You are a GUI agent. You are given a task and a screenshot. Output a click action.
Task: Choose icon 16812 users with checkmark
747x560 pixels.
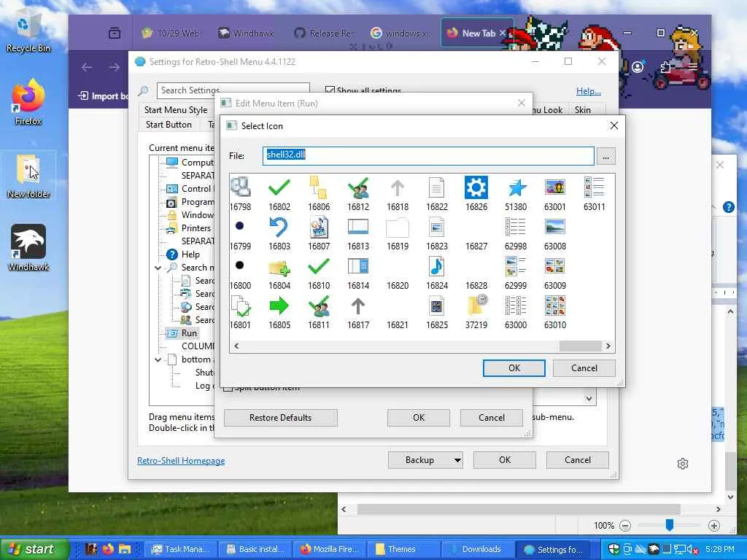point(358,187)
